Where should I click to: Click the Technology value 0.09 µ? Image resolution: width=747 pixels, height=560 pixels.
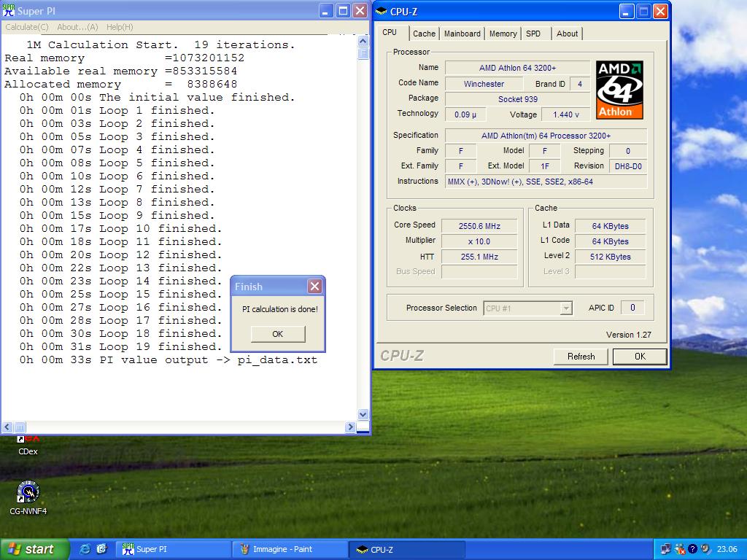[x=465, y=114]
